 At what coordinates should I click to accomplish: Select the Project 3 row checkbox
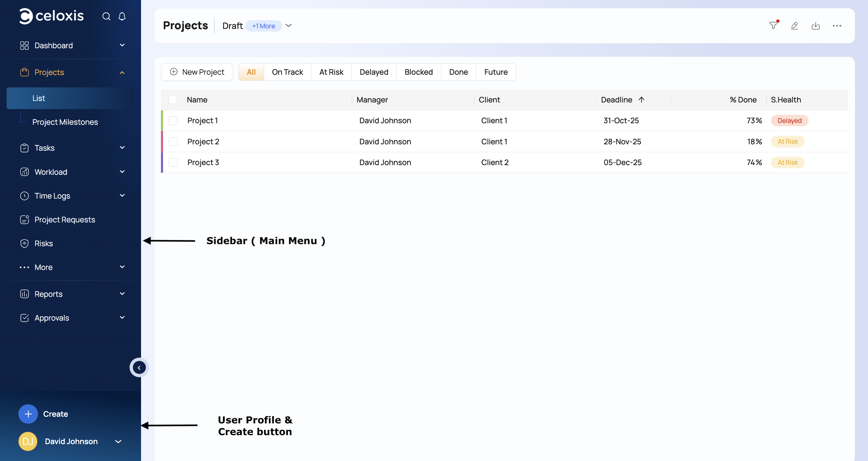pyautogui.click(x=173, y=162)
